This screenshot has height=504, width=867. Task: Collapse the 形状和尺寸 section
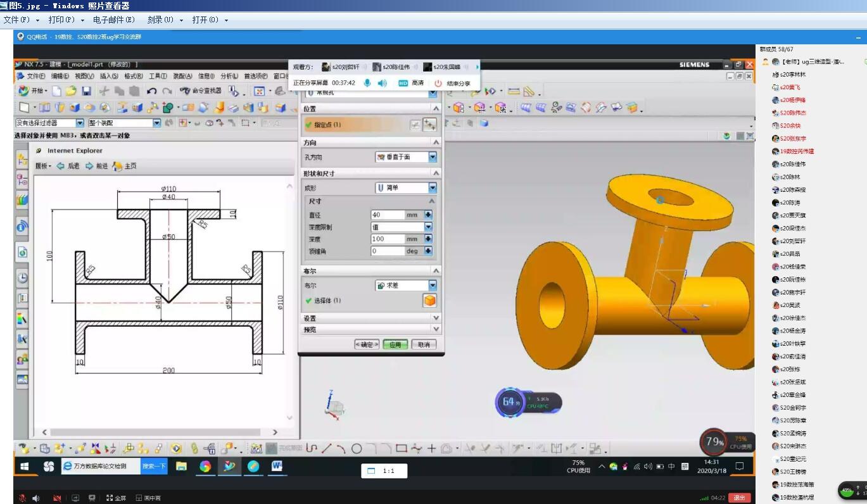[x=436, y=173]
